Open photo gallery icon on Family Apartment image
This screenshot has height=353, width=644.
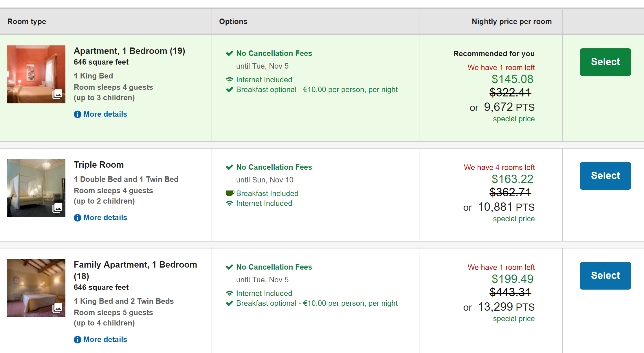point(57,308)
